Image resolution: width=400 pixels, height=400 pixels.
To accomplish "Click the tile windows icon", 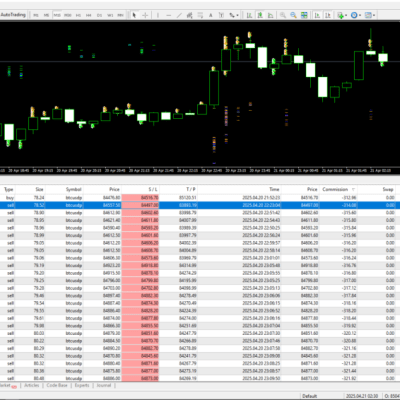I will pyautogui.click(x=304, y=15).
